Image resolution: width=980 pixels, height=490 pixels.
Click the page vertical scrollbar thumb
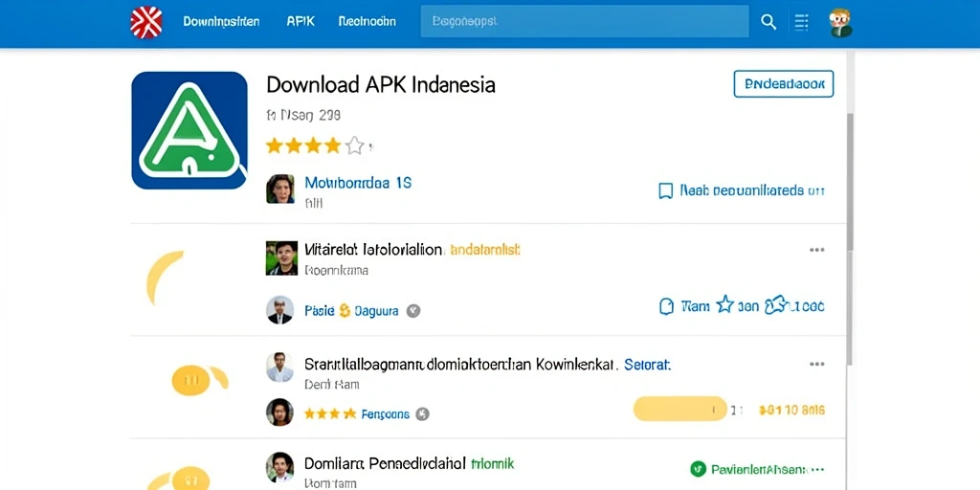(x=850, y=239)
